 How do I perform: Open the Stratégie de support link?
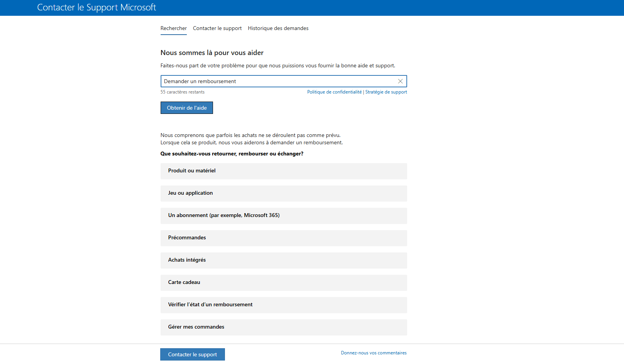(x=386, y=92)
